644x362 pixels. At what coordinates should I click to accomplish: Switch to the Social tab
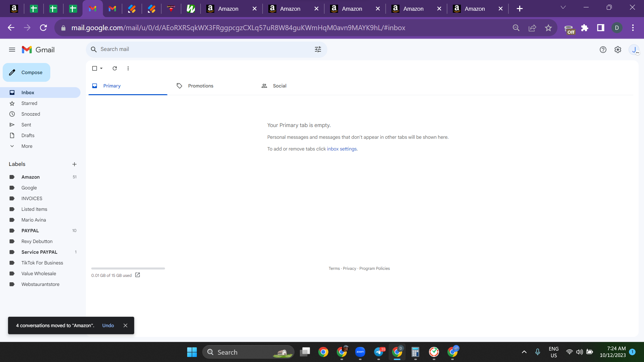(x=298, y=86)
